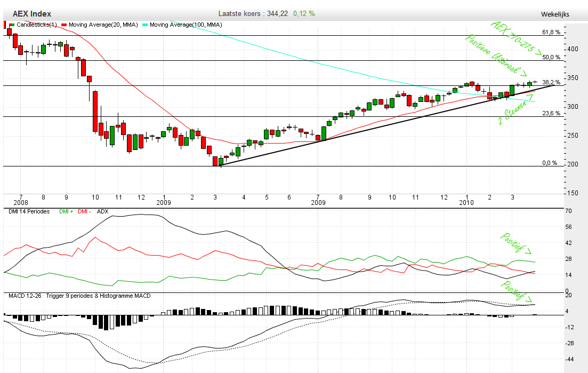Click the Laatste koers 344,22 value
The height and width of the screenshot is (373, 588).
pos(253,13)
